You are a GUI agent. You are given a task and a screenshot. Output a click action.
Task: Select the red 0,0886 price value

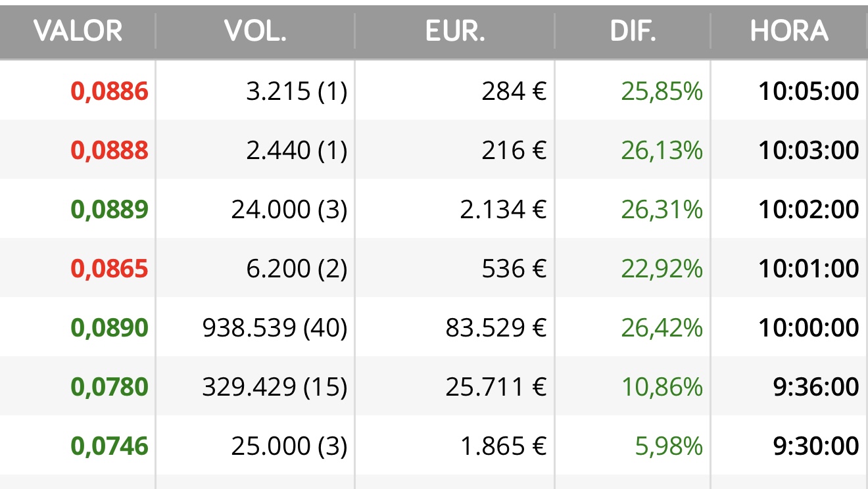[109, 91]
